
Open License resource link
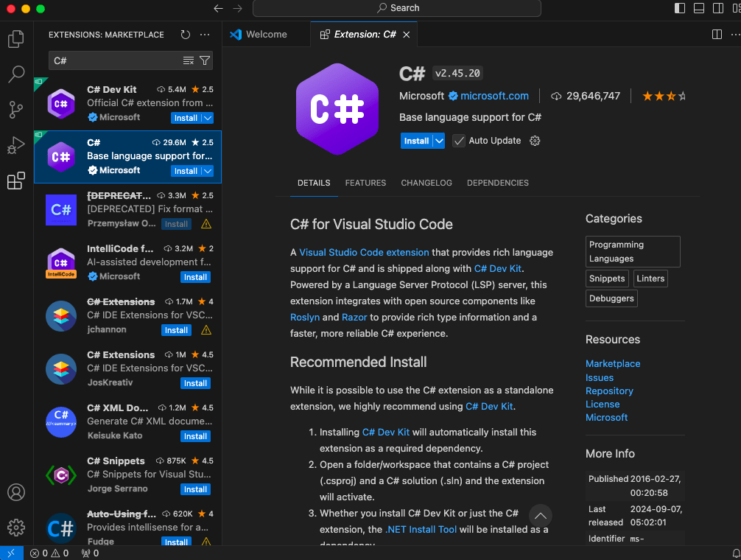(x=603, y=404)
